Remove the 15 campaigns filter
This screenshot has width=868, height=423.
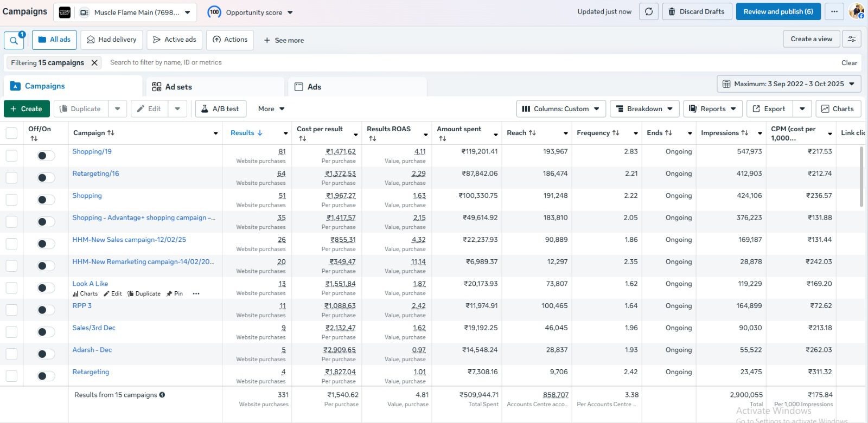(x=94, y=63)
